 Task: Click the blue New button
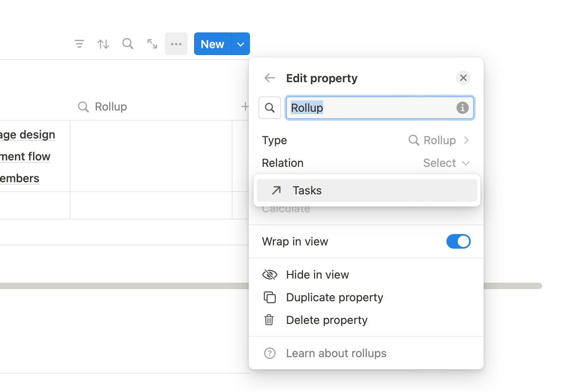click(x=212, y=44)
